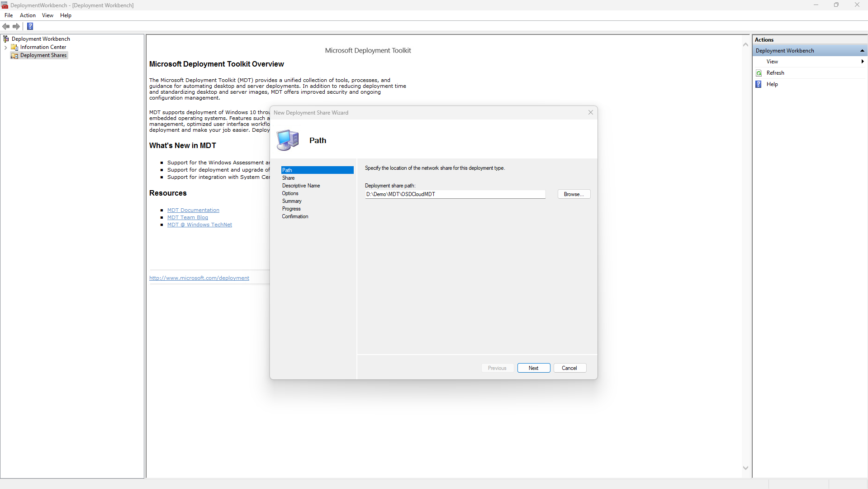
Task: Click the Browse... button for share path
Action: pos(574,194)
